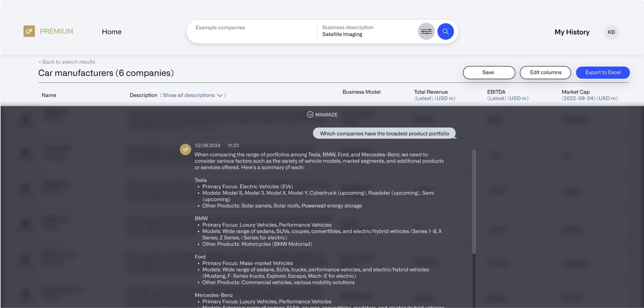The image size is (644, 308).
Task: Click the Minimize chevron circle icon
Action: coord(310,115)
